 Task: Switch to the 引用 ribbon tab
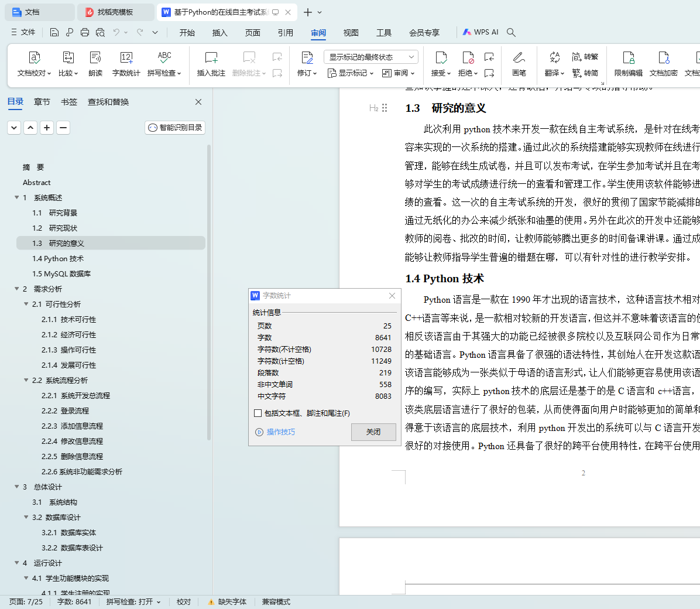point(285,33)
